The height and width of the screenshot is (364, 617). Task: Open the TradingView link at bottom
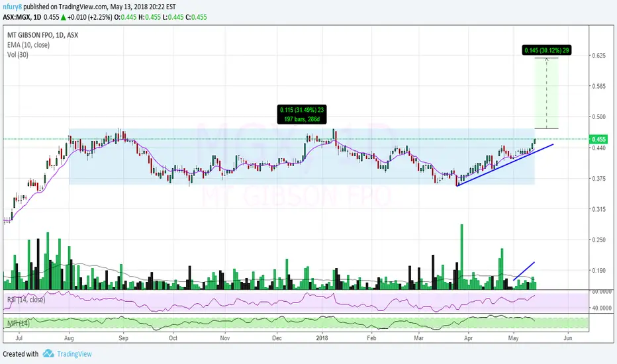click(74, 354)
